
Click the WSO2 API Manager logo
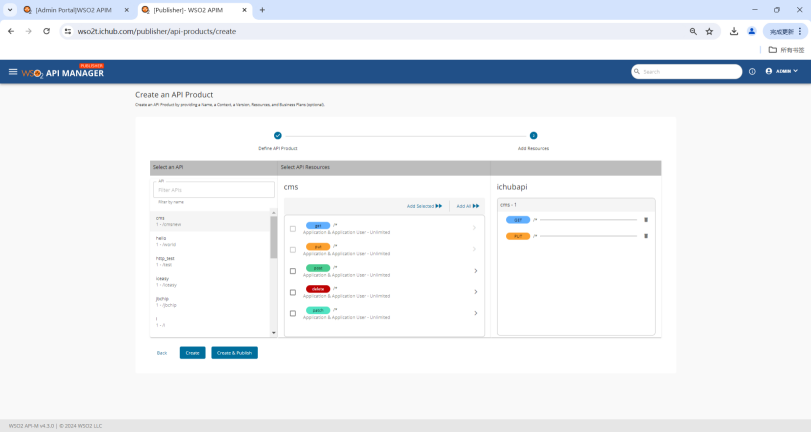tap(63, 72)
